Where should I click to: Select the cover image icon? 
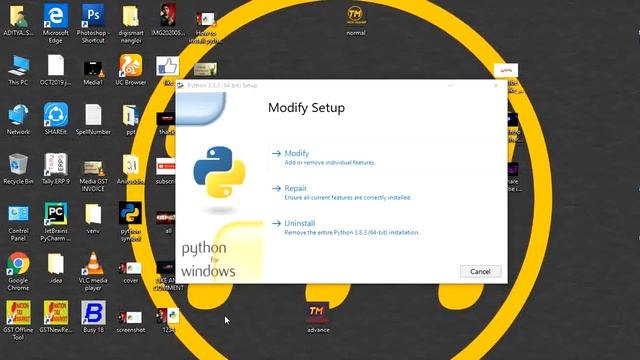pyautogui.click(x=131, y=272)
